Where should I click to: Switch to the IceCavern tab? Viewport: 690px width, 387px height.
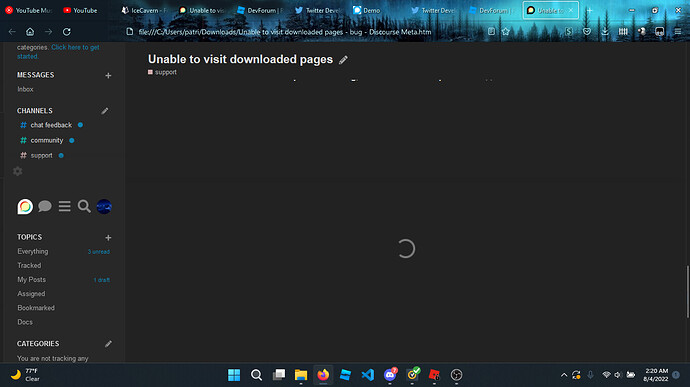point(145,10)
